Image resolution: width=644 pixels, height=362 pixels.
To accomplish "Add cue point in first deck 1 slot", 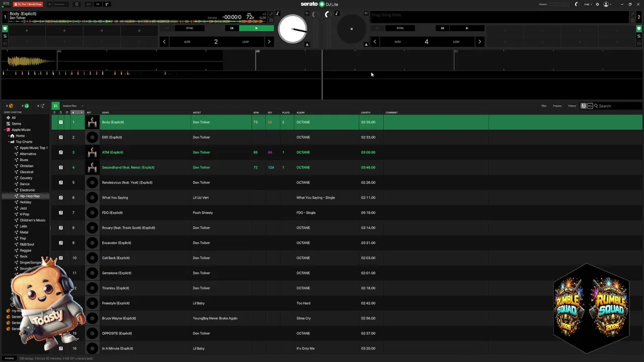I will click(27, 31).
